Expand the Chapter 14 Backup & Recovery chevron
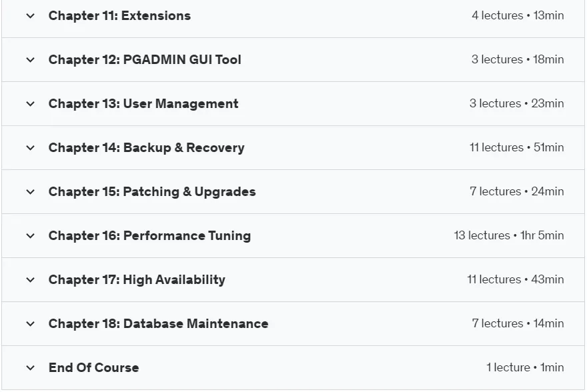The width and height of the screenshot is (587, 392). pos(30,148)
